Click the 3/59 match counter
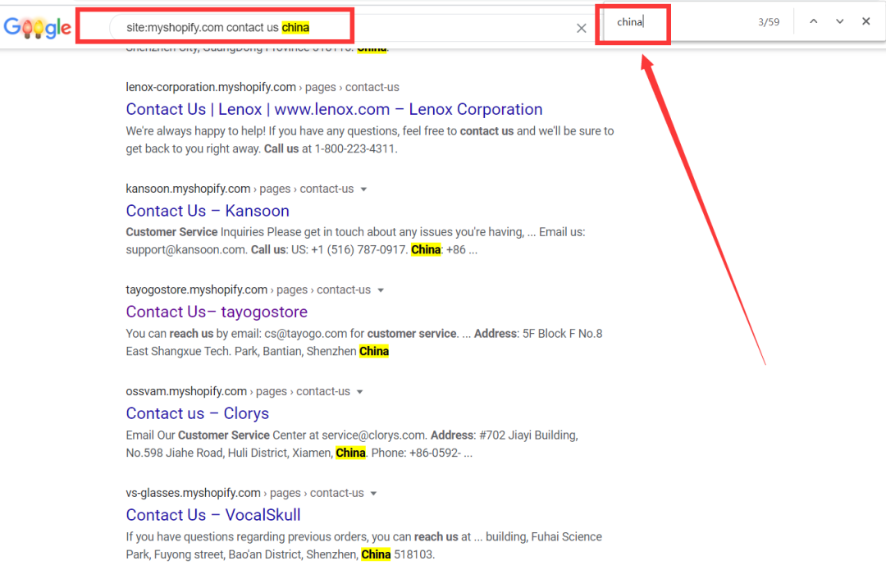The width and height of the screenshot is (886, 588). pos(769,22)
